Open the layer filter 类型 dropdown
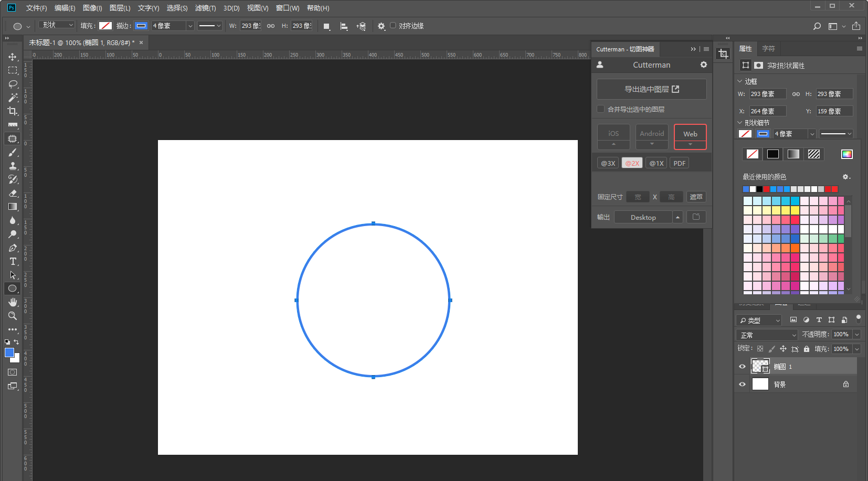The image size is (868, 481). click(x=759, y=320)
